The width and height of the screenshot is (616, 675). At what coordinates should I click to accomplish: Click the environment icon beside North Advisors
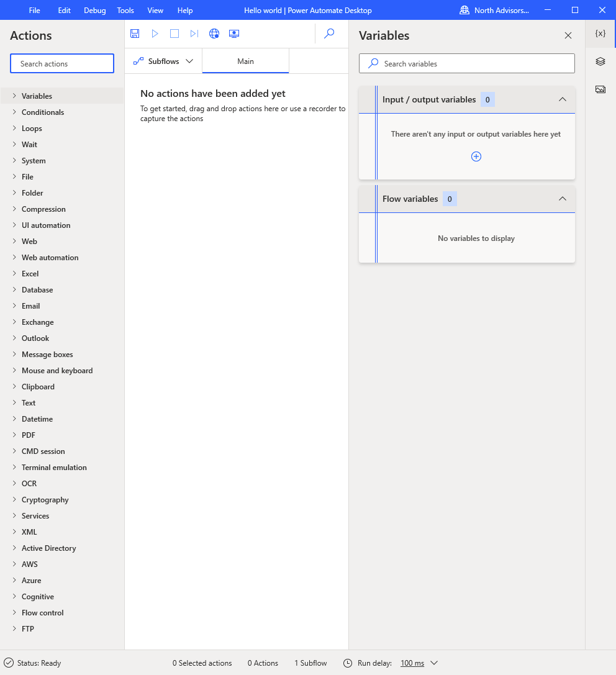coord(464,11)
